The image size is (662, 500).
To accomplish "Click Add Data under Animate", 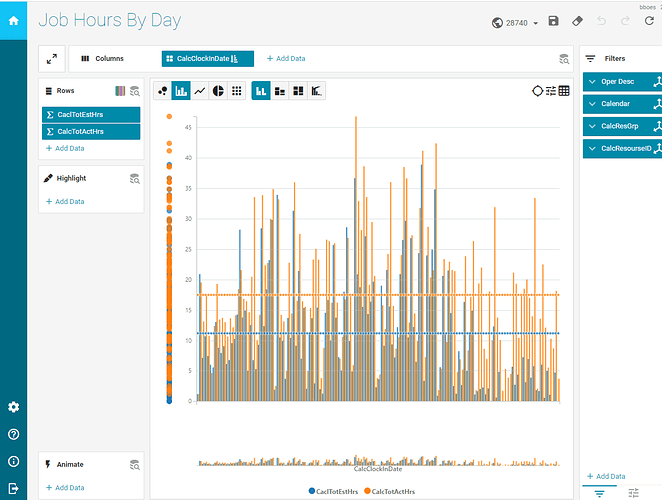I will (x=65, y=488).
